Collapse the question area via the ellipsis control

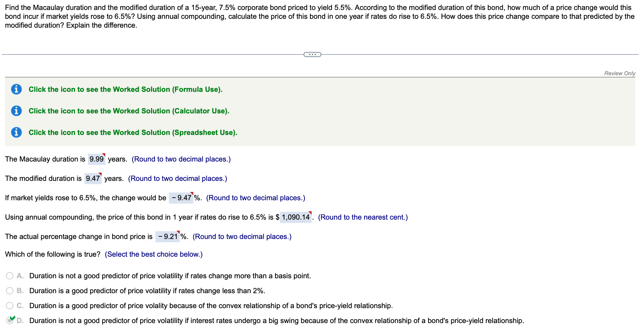pos(312,54)
